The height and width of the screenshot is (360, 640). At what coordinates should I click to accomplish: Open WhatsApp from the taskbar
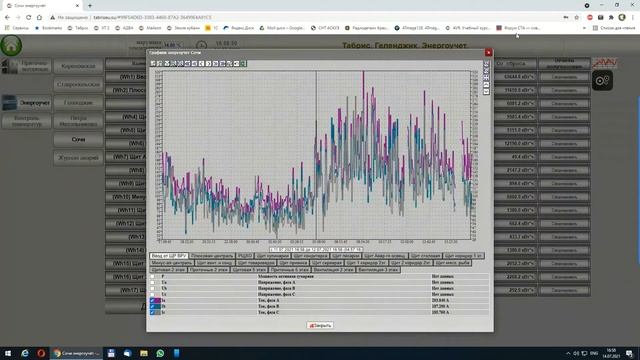pos(160,353)
